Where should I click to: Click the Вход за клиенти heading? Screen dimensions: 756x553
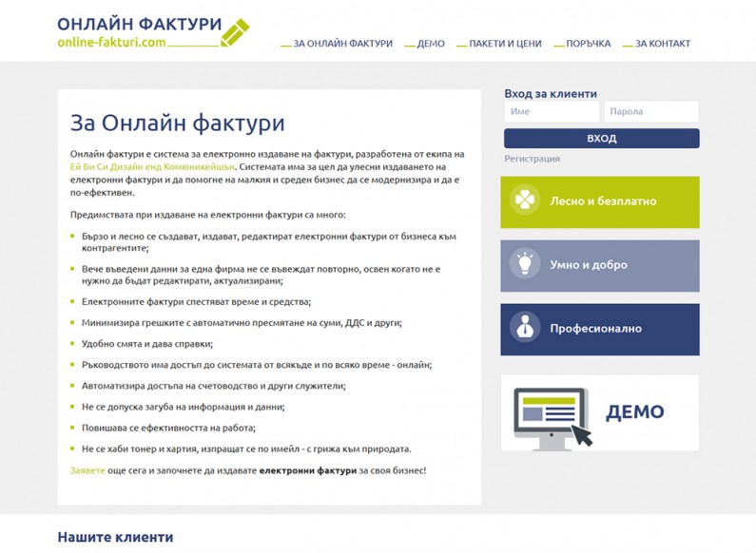551,93
